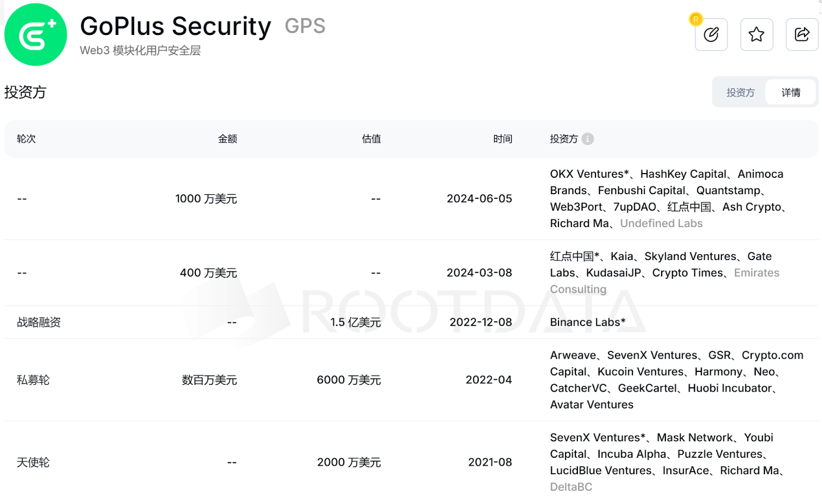Click the gold R badge icon

(x=696, y=20)
